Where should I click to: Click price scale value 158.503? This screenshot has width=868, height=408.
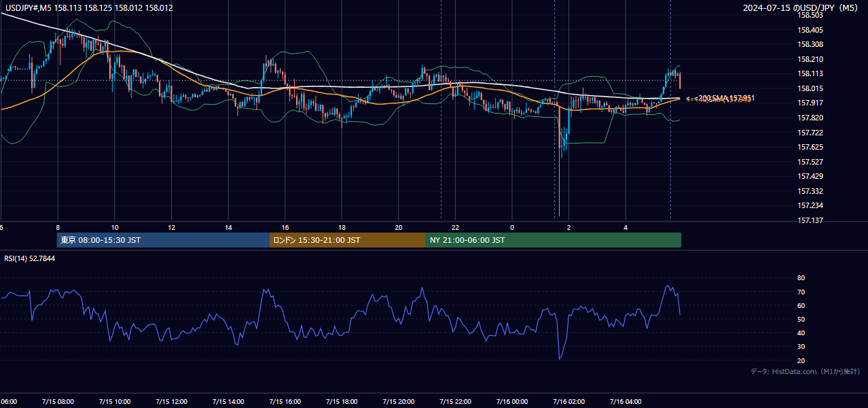pos(811,15)
